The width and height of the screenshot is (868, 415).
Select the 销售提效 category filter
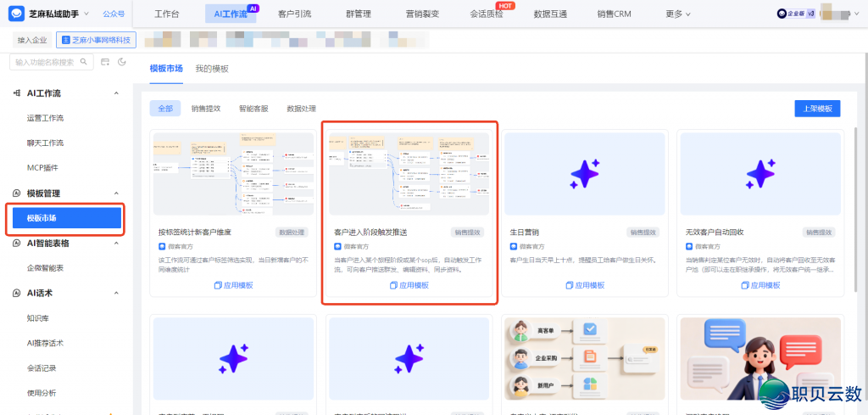click(206, 109)
